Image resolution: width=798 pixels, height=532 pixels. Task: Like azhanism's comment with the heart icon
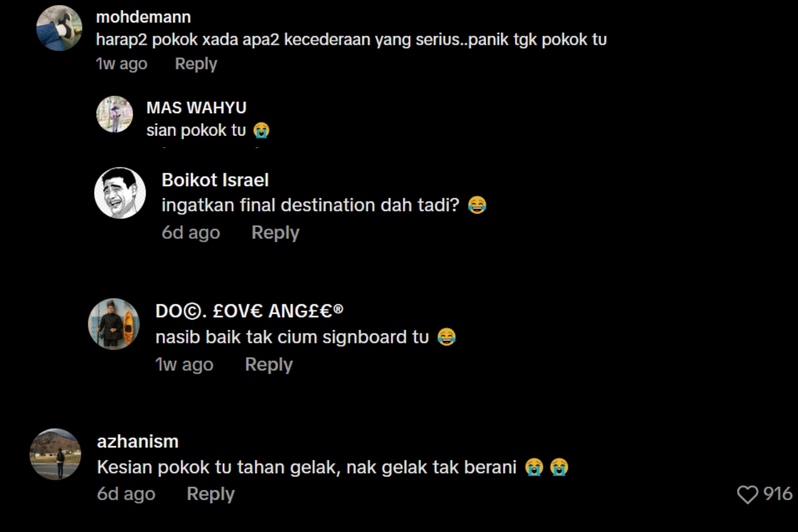coord(748,495)
